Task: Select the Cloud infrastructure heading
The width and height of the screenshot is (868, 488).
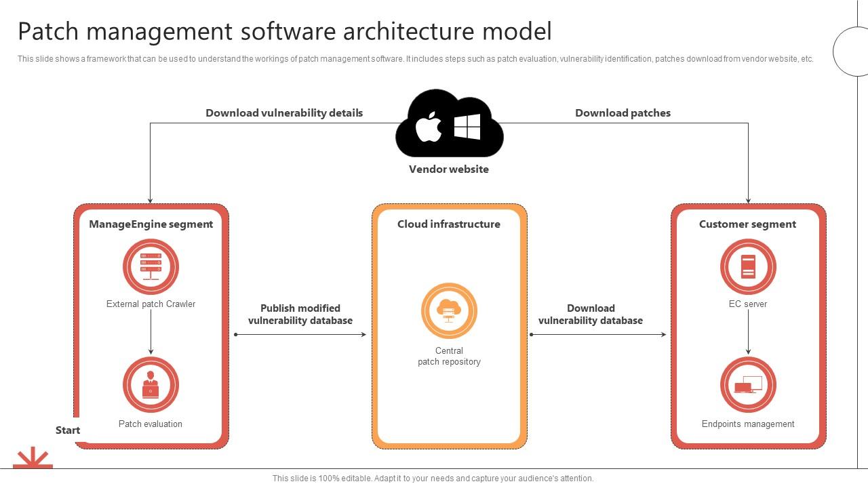Action: (x=449, y=224)
